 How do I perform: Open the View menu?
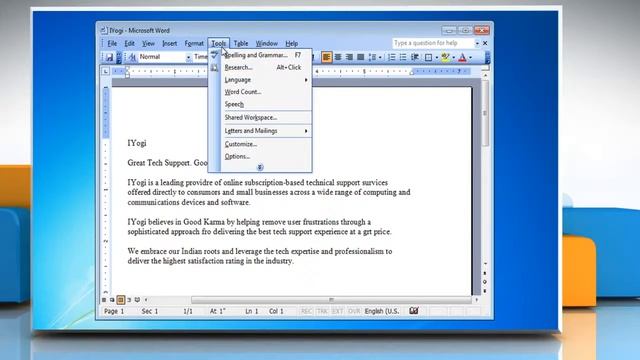(148, 43)
